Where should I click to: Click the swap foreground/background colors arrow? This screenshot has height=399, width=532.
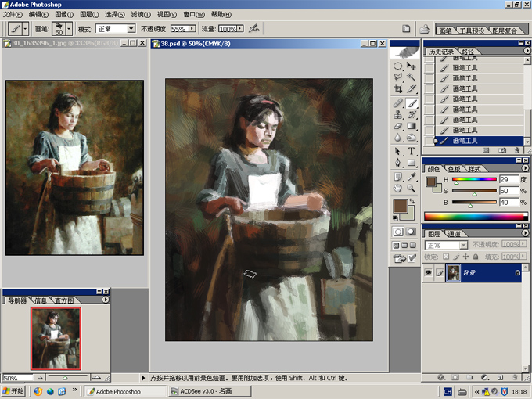point(412,202)
